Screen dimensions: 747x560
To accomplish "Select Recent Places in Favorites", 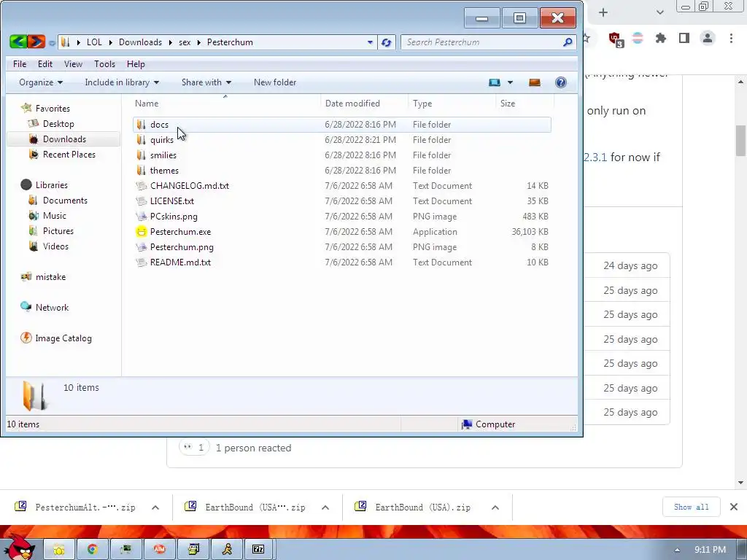I will point(69,155).
